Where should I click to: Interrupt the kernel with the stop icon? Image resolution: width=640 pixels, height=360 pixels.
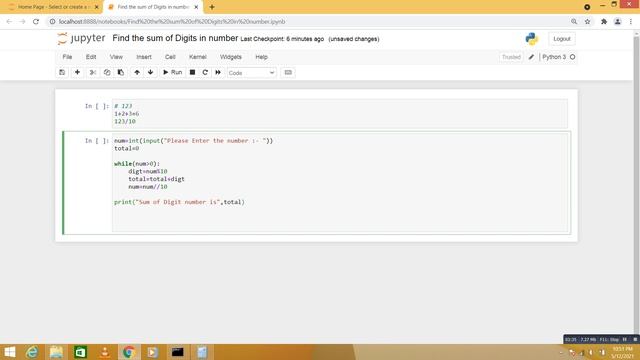(192, 72)
